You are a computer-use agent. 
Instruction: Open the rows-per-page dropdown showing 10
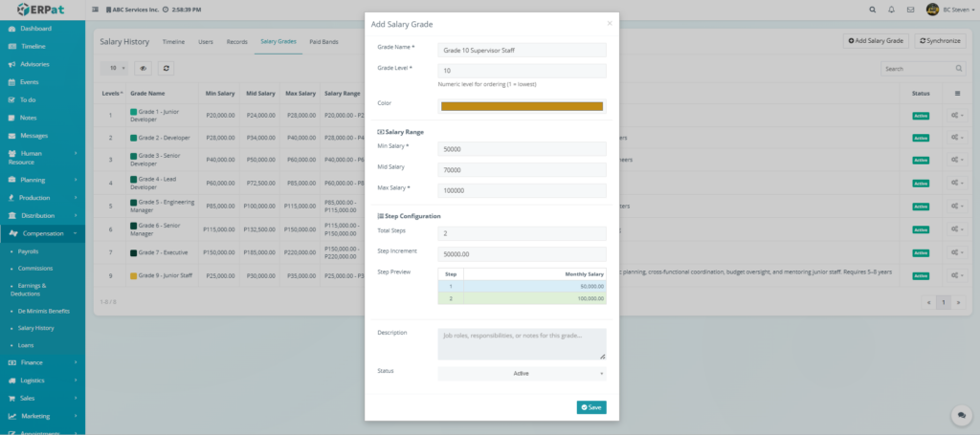pyautogui.click(x=115, y=69)
